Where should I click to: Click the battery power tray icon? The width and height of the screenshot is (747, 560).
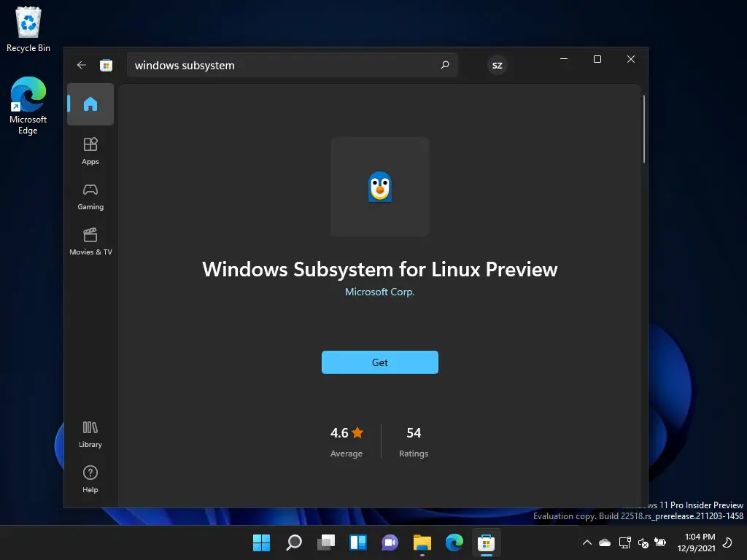tap(660, 542)
